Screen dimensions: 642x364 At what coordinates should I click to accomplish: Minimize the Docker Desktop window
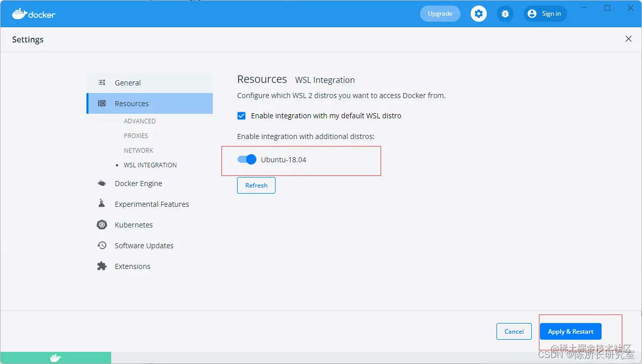pos(584,8)
